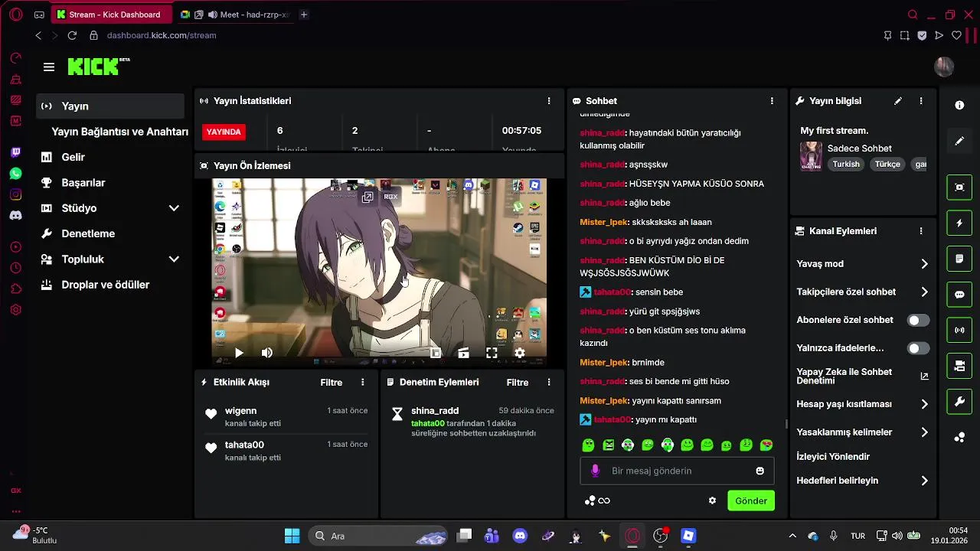The height and width of the screenshot is (551, 980).
Task: Open Yayın İstatistikleri options menu
Action: 548,101
